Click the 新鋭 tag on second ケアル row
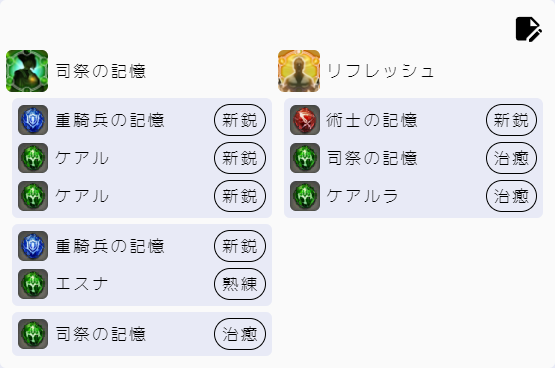The width and height of the screenshot is (555, 368). coord(240,196)
